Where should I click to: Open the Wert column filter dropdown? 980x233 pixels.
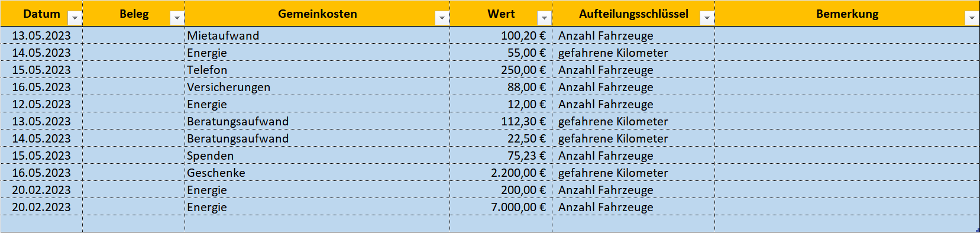[x=544, y=18]
